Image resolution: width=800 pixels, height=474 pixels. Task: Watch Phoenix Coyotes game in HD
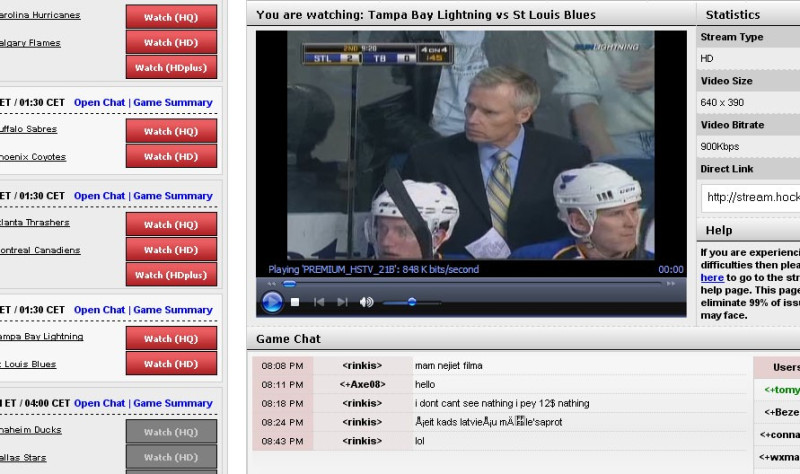coord(171,156)
